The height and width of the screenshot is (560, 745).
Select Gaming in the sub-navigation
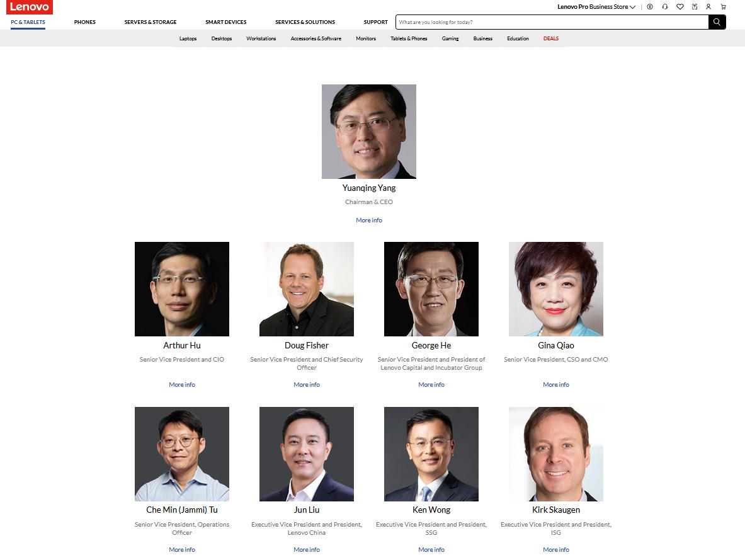(x=450, y=38)
